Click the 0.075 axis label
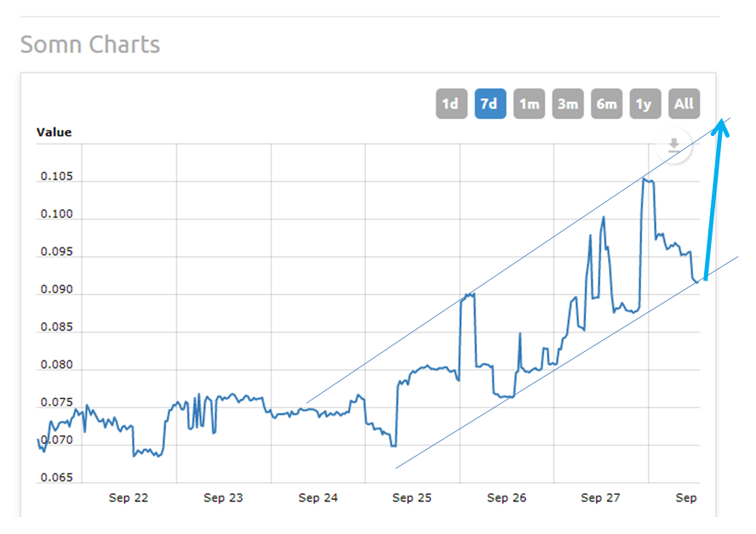 coord(56,402)
